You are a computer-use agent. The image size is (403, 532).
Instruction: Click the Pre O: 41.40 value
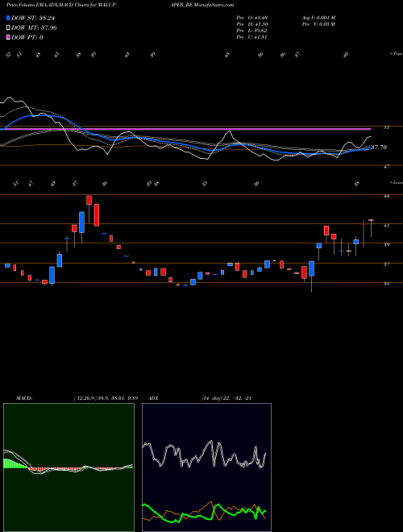coord(251,18)
